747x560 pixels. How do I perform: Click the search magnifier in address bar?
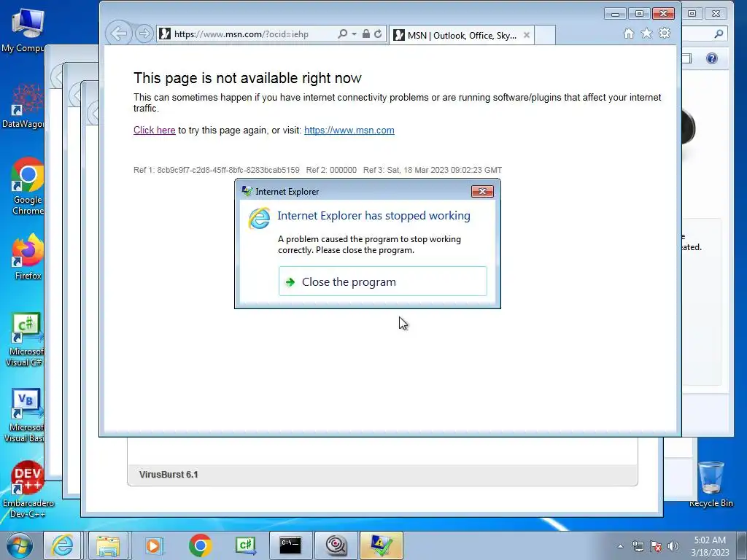click(x=343, y=34)
